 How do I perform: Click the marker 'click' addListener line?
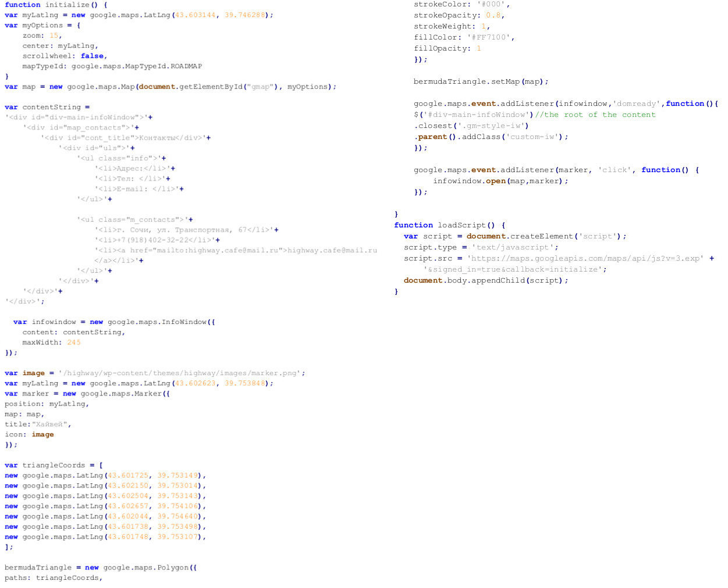tap(557, 170)
